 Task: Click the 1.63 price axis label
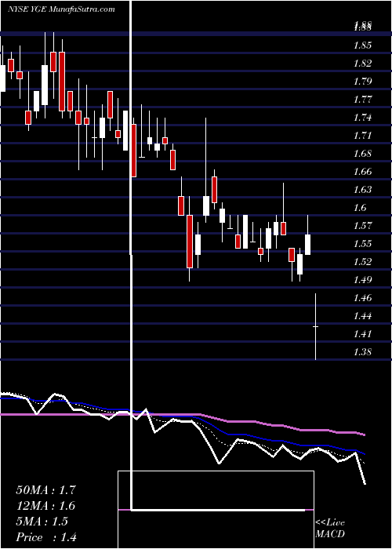click(362, 190)
